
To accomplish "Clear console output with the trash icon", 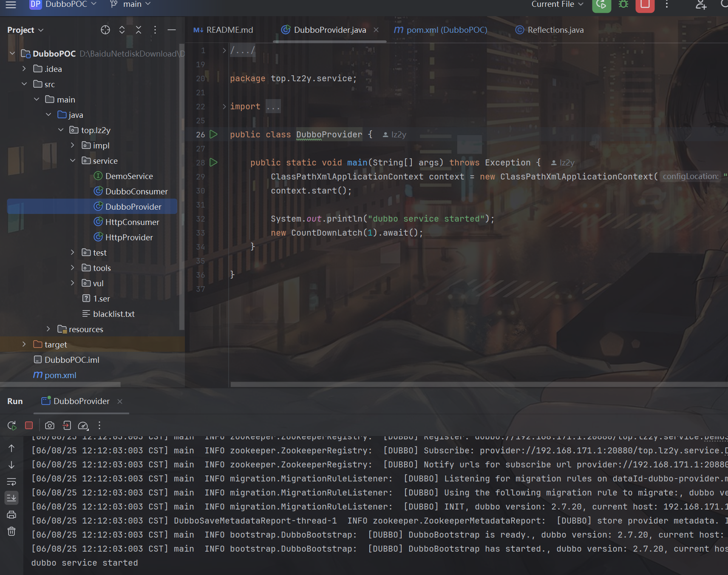I will (11, 531).
